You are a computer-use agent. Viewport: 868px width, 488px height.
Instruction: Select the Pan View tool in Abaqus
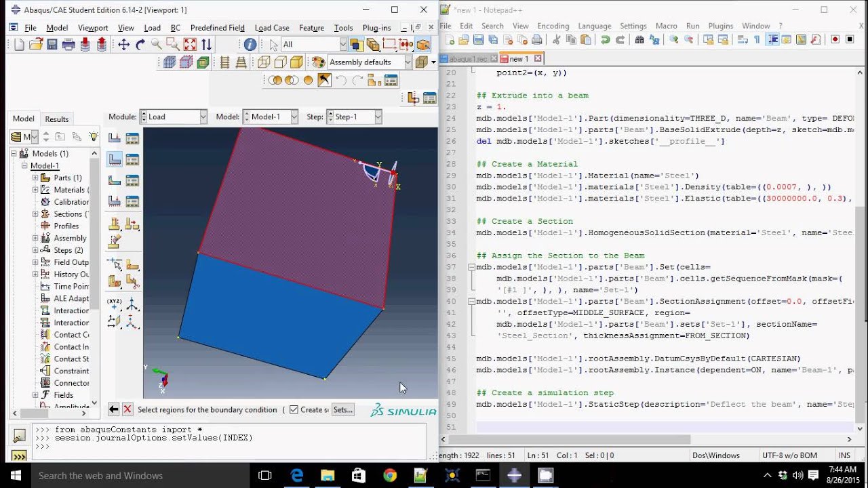[123, 45]
